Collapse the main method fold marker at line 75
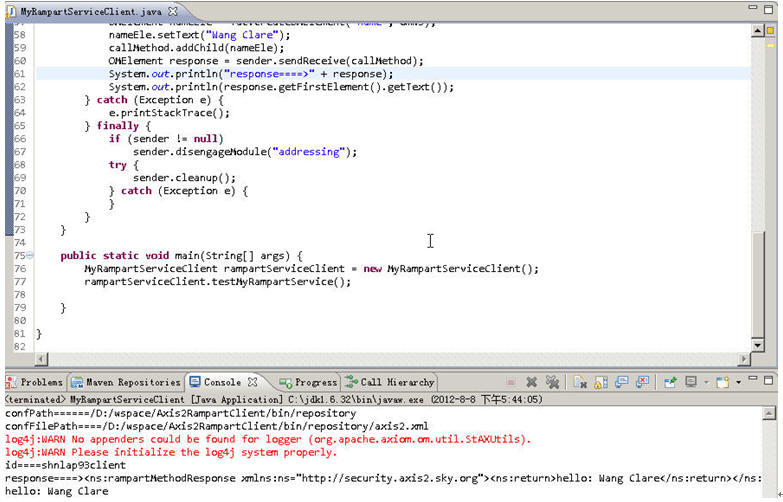Image resolution: width=783 pixels, height=502 pixels. 30,255
